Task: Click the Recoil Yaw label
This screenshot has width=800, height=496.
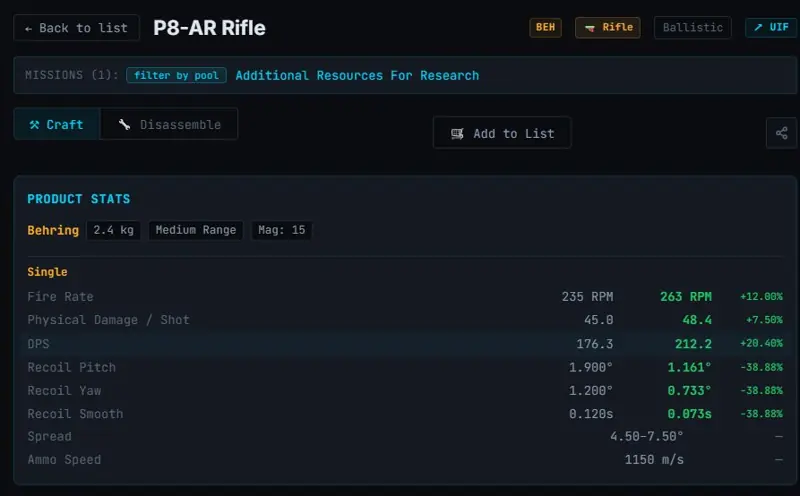Action: pyautogui.click(x=64, y=391)
